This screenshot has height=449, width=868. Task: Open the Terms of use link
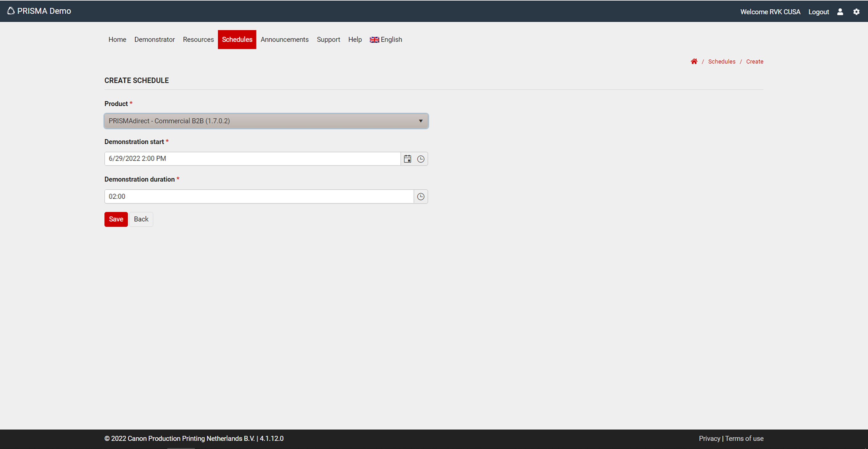[744, 438]
